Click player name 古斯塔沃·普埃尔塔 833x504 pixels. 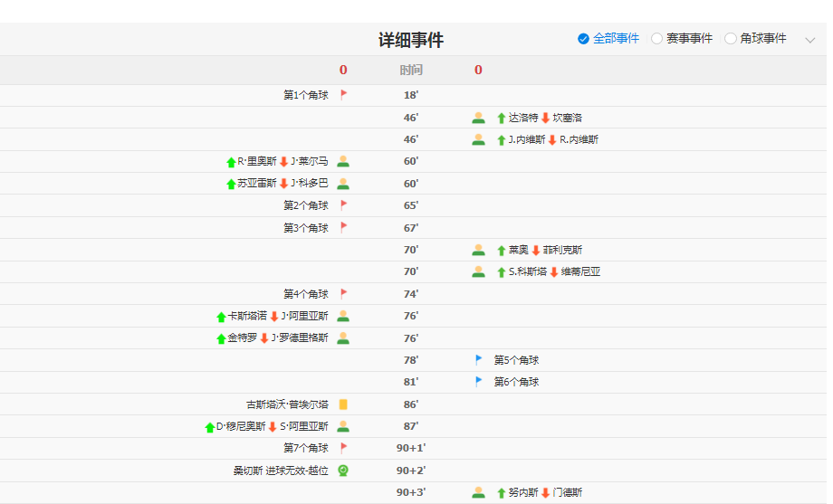pos(287,404)
